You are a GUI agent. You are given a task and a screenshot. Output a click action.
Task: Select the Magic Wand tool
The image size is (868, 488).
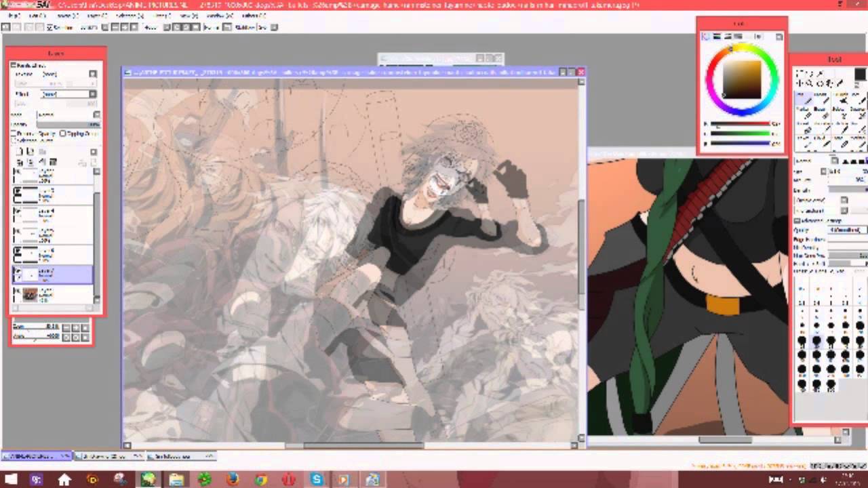pos(819,73)
